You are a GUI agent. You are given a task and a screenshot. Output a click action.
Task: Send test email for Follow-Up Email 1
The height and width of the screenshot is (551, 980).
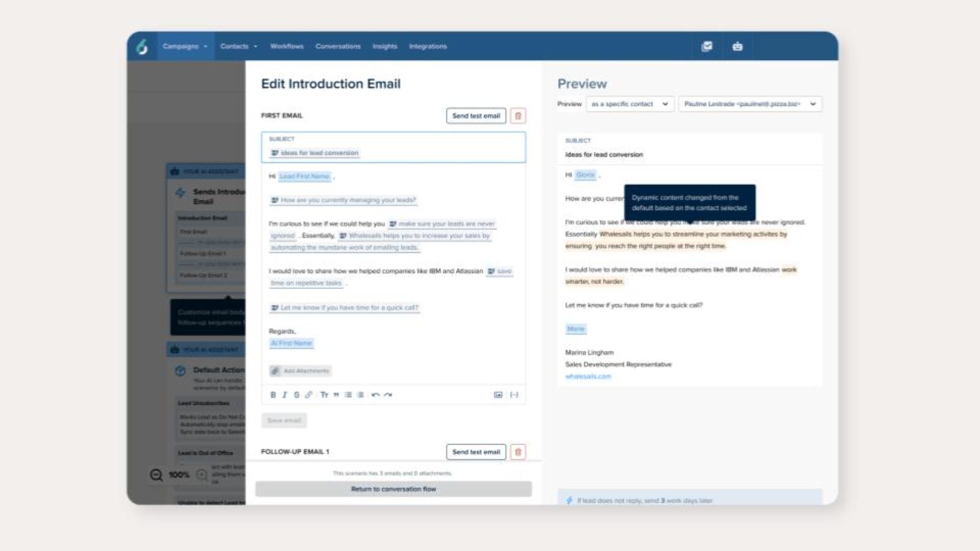tap(477, 452)
